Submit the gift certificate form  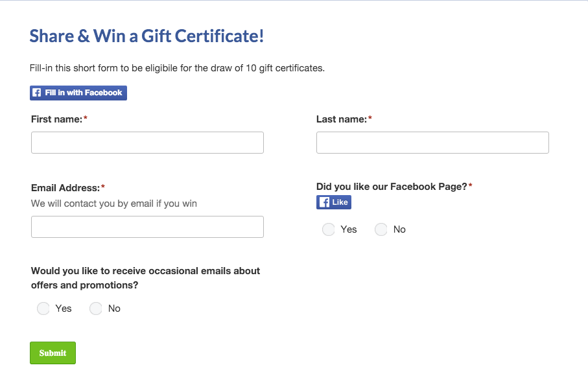click(53, 353)
